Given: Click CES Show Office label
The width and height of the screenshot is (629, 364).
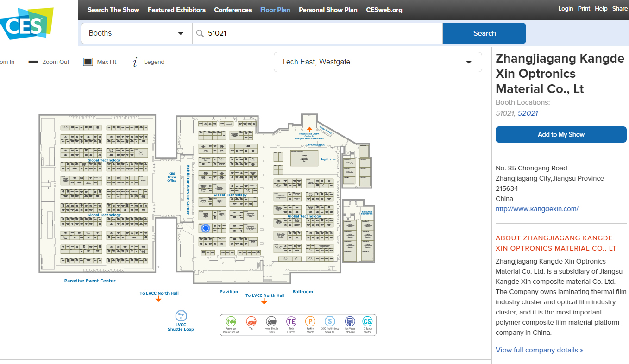Looking at the screenshot, I should pyautogui.click(x=172, y=177).
